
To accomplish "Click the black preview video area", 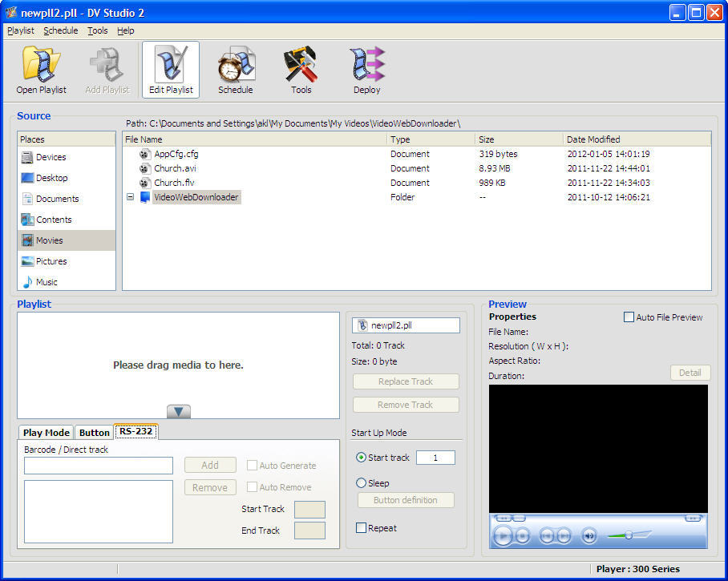I will coord(598,449).
